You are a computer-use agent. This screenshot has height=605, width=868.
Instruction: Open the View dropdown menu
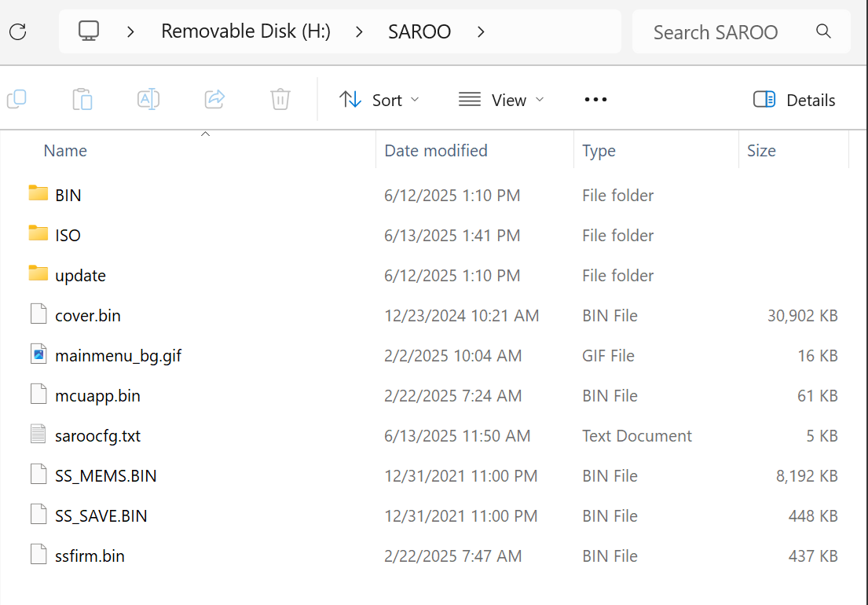pos(501,100)
